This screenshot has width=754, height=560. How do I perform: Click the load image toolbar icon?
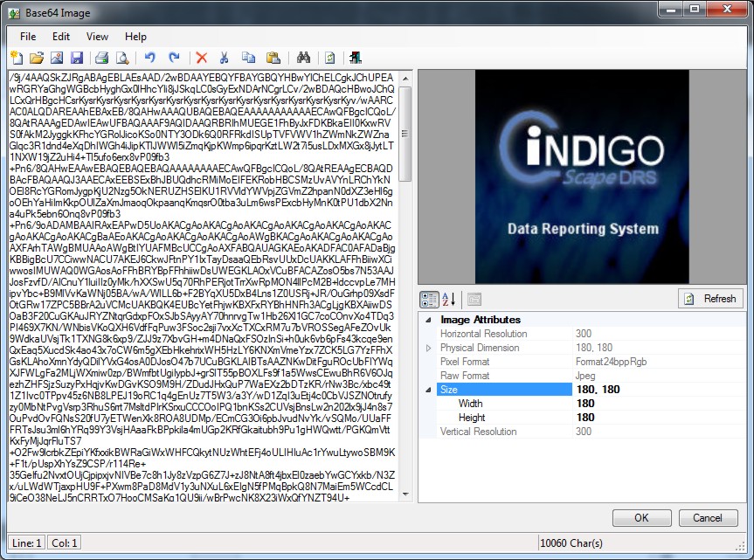[56, 58]
